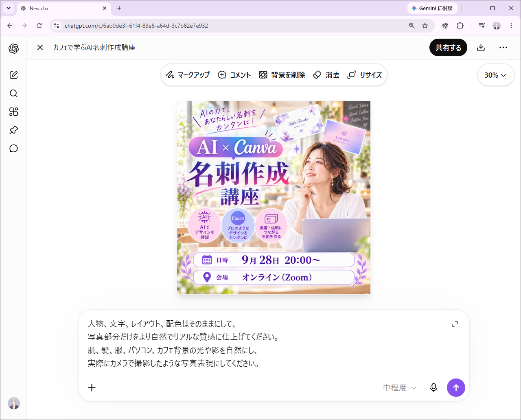Open the tab search dropdown arrow

coord(8,8)
